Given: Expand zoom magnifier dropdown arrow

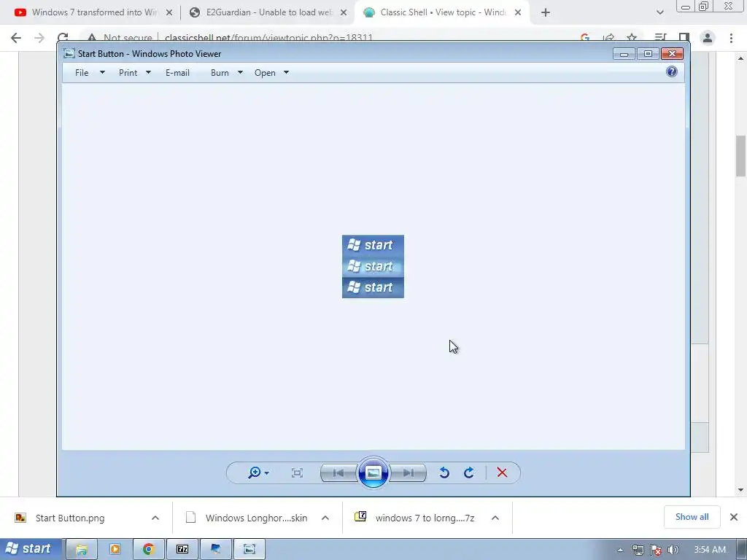Looking at the screenshot, I should 266,472.
